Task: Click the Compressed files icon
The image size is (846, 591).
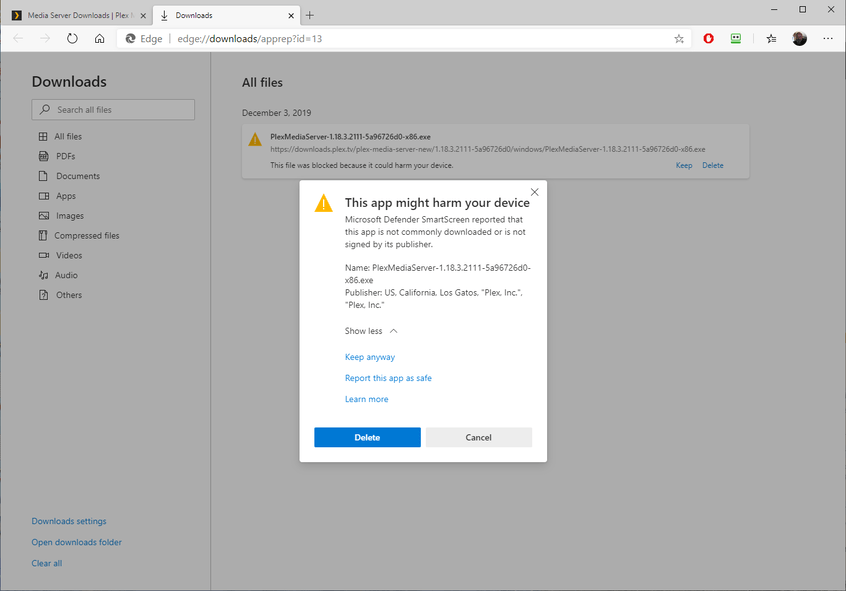Action: (43, 235)
